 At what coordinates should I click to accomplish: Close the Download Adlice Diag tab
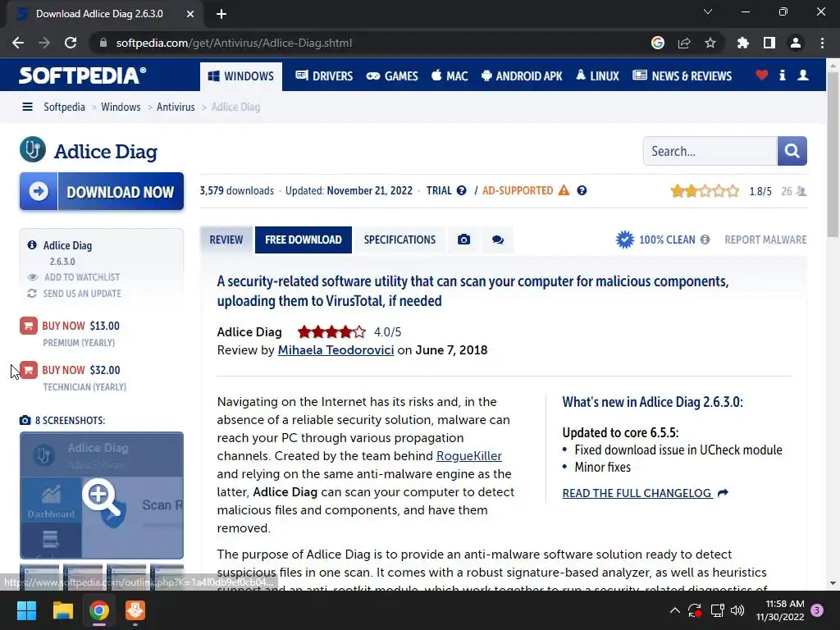[190, 14]
